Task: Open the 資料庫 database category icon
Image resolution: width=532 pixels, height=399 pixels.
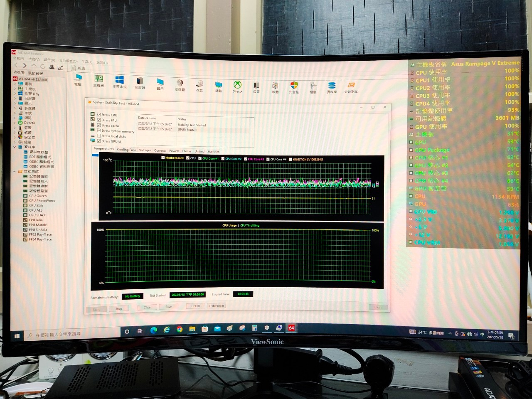Action: [332, 87]
